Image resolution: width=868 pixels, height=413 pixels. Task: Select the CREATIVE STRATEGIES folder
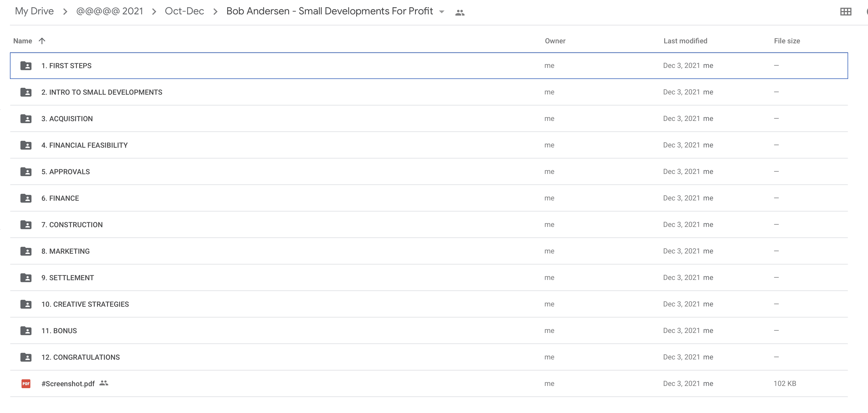(x=85, y=304)
